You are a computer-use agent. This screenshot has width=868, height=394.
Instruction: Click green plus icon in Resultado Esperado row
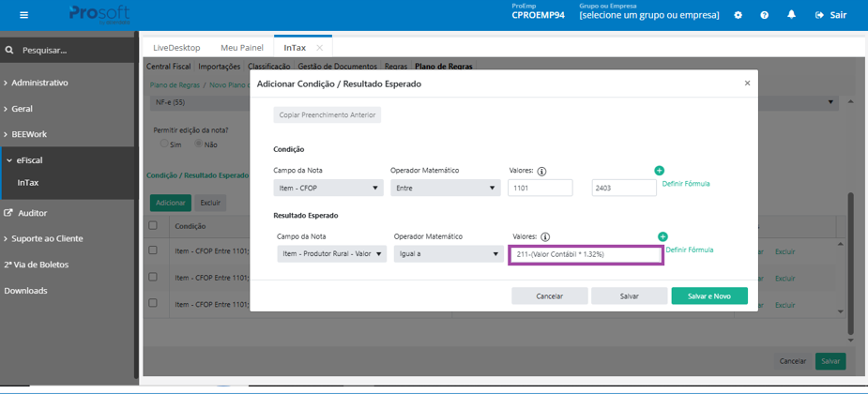tap(662, 236)
